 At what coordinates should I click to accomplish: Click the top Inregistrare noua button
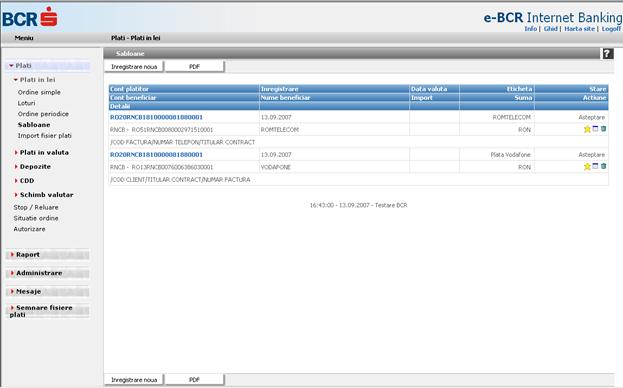[134, 67]
